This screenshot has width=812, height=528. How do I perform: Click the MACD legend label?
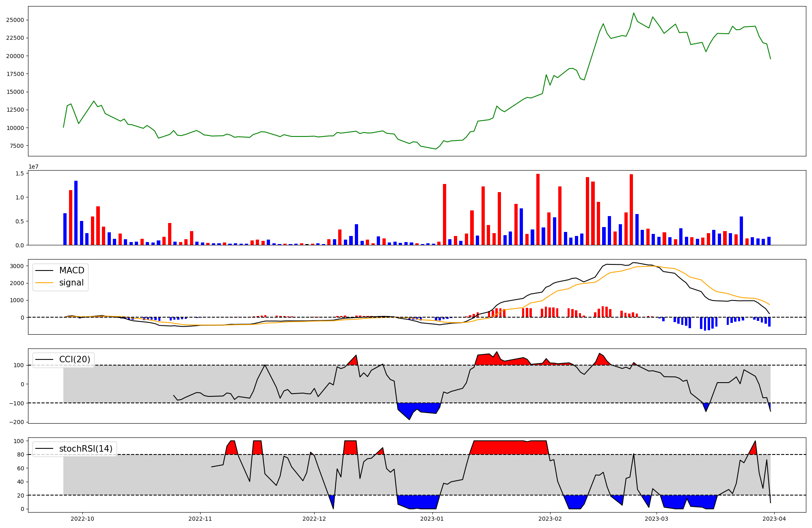pos(71,270)
